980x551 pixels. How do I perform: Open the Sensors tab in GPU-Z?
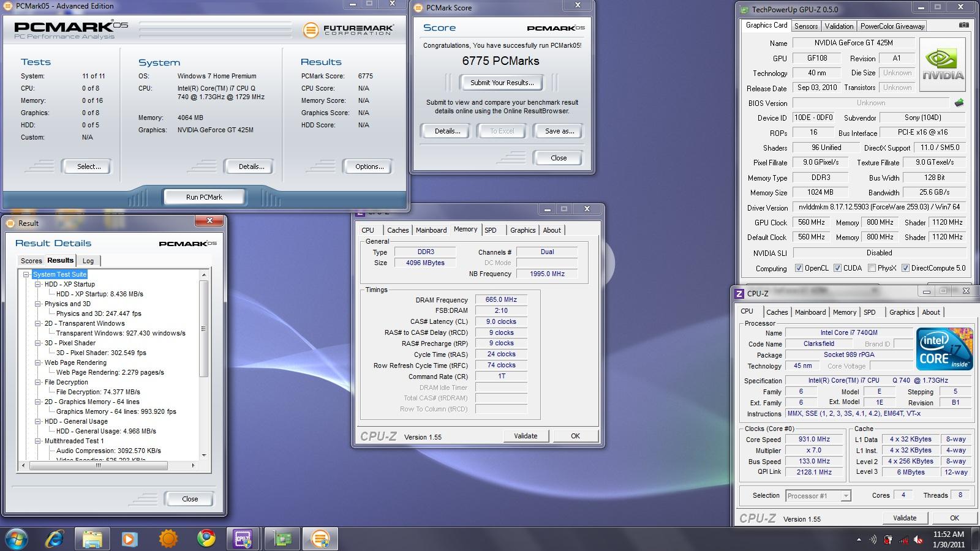click(x=806, y=26)
